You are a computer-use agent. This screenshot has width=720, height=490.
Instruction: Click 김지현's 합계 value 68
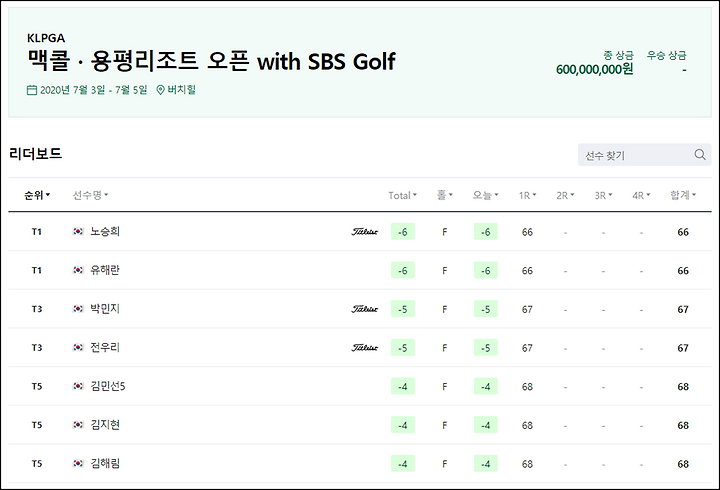click(683, 425)
